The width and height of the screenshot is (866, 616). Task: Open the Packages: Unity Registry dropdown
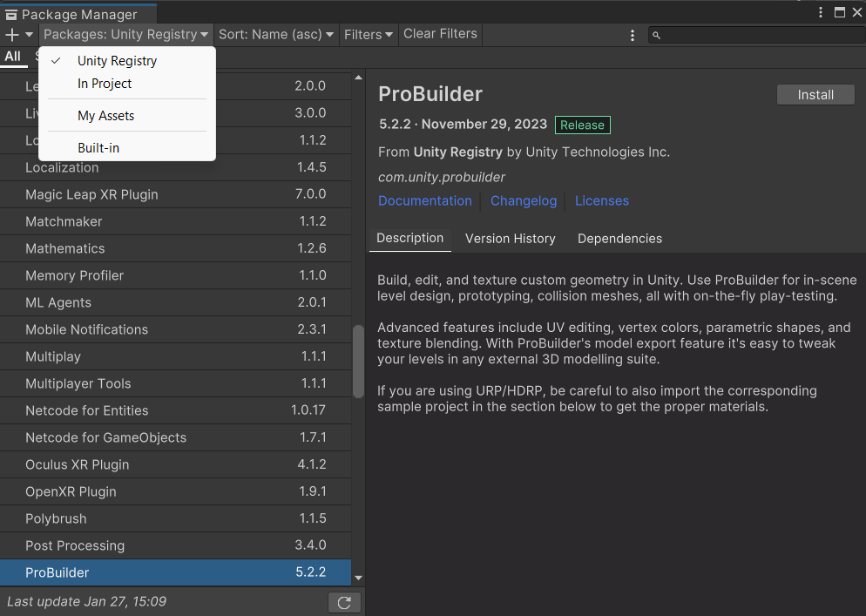click(126, 35)
